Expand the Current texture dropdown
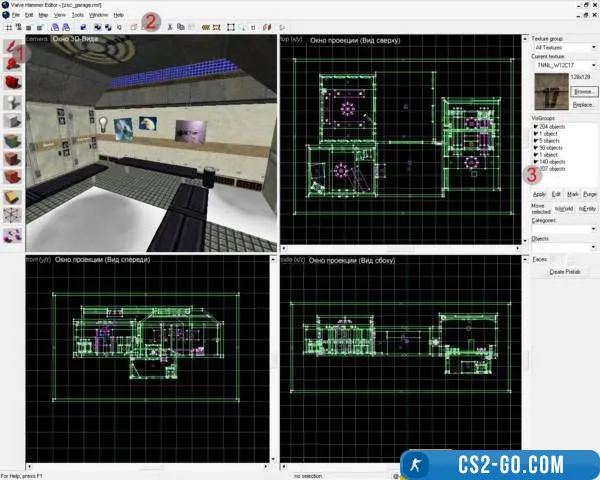The height and width of the screenshot is (480, 600). point(565,65)
